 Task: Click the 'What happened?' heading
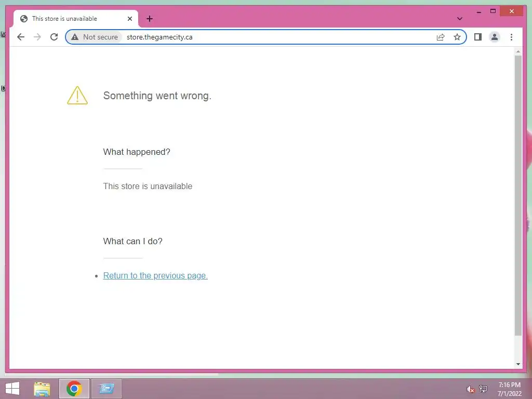[137, 152]
